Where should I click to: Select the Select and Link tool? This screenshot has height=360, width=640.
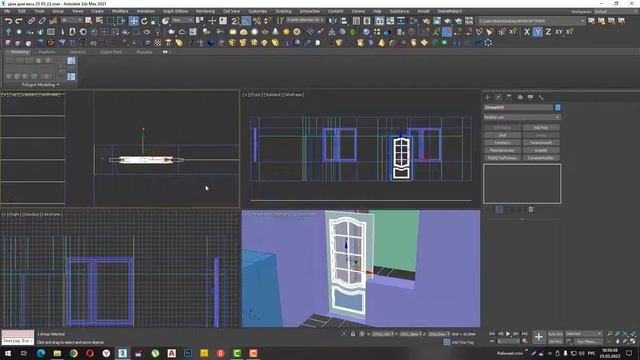point(31,21)
